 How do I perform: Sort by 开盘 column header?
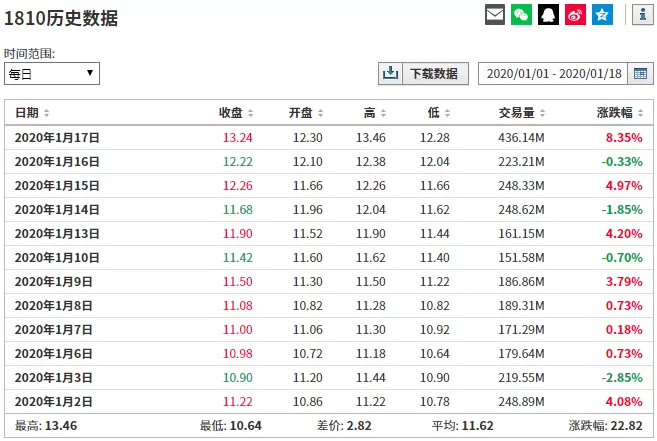[x=305, y=113]
